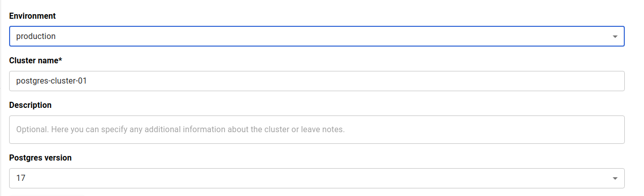Image resolution: width=644 pixels, height=196 pixels.
Task: Click the Cluster name* label
Action: [x=35, y=61]
